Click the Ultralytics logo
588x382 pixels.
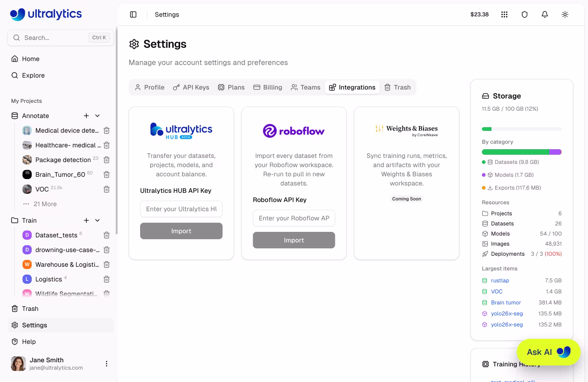pyautogui.click(x=46, y=14)
